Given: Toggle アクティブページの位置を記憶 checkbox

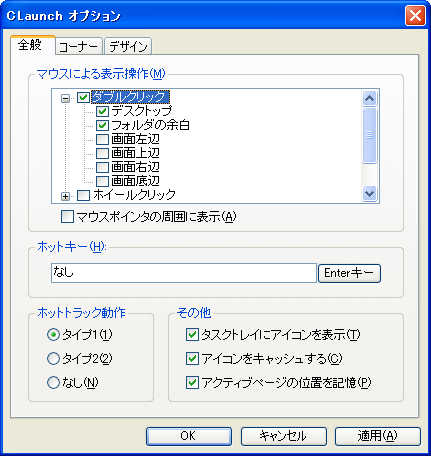Looking at the screenshot, I should click(x=192, y=383).
